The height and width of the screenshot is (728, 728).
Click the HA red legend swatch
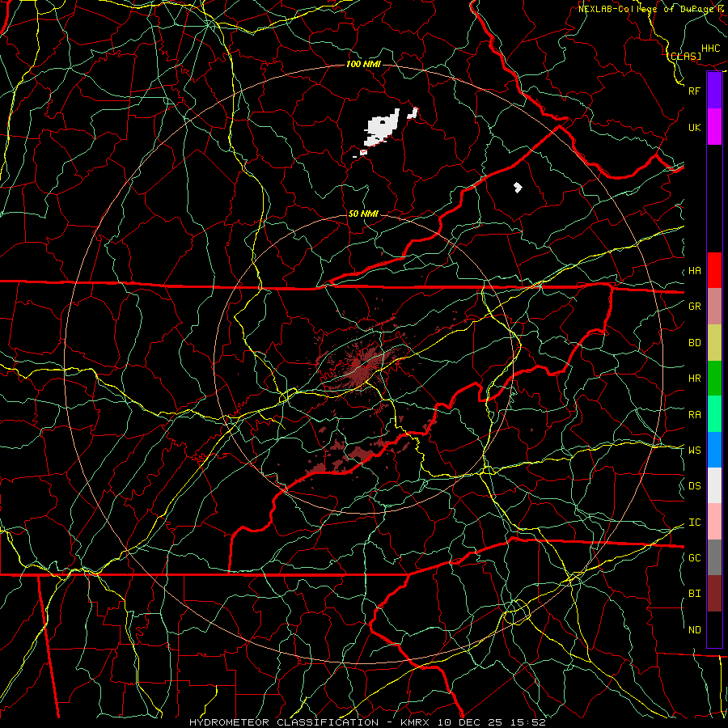tap(714, 270)
